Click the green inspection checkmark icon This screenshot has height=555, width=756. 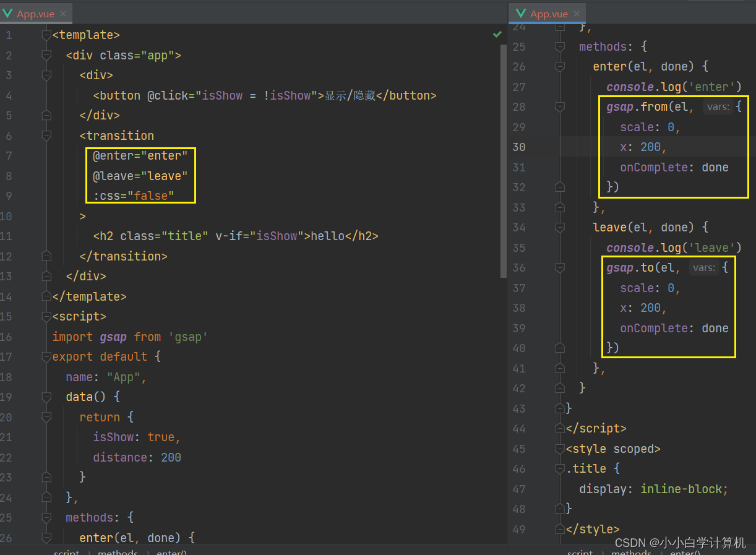(497, 35)
